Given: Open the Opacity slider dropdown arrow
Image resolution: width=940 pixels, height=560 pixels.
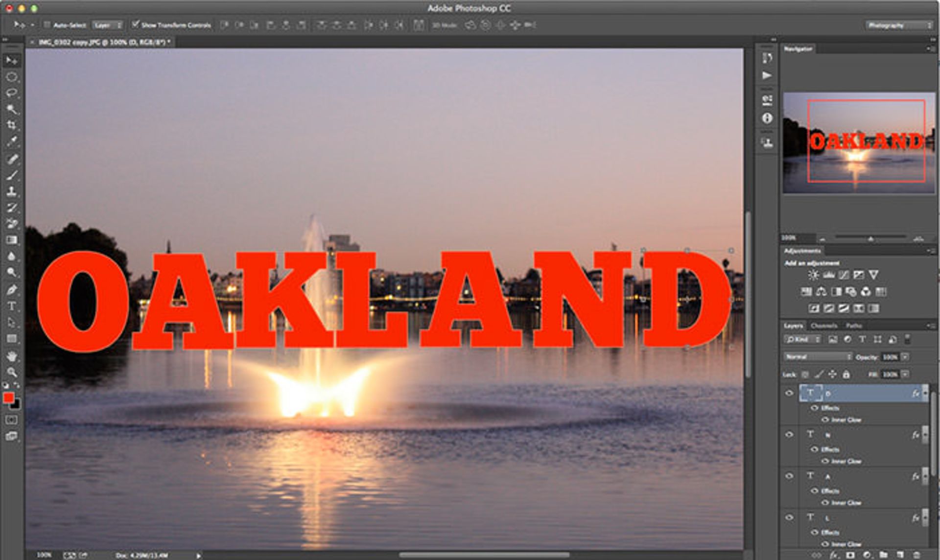Looking at the screenshot, I should click(905, 357).
